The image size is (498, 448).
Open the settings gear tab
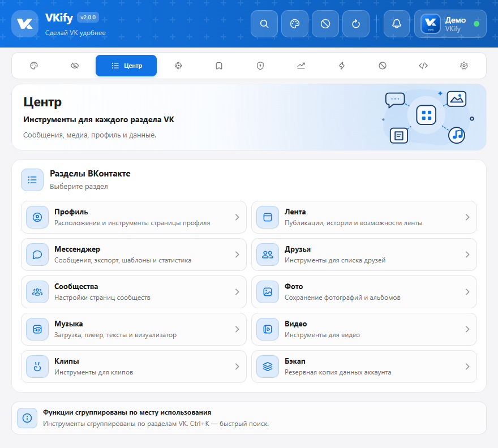coord(464,66)
